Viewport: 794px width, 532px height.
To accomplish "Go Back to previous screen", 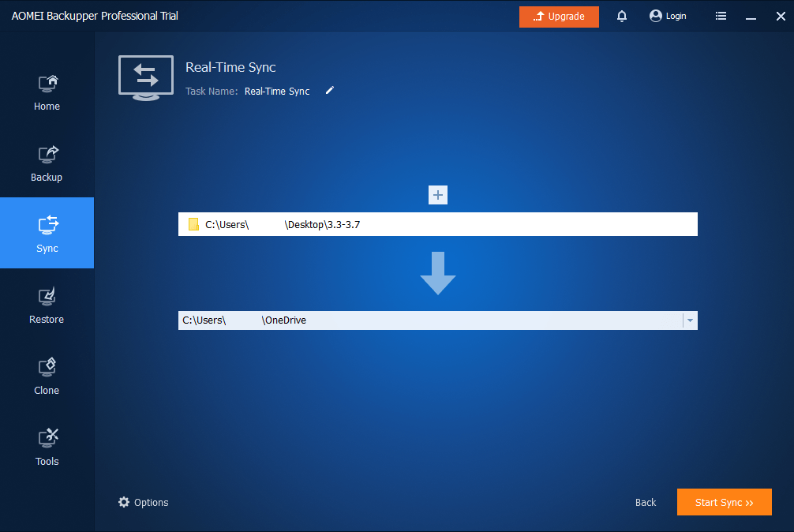I will (645, 503).
